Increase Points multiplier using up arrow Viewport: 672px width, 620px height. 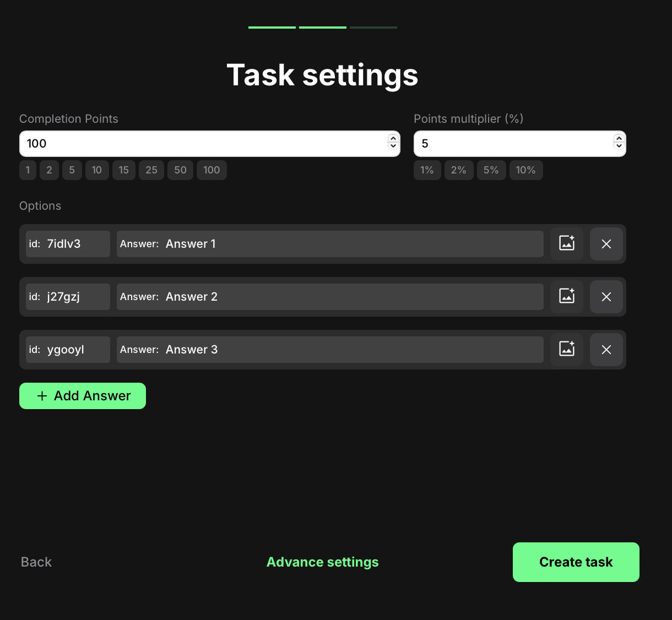point(619,139)
